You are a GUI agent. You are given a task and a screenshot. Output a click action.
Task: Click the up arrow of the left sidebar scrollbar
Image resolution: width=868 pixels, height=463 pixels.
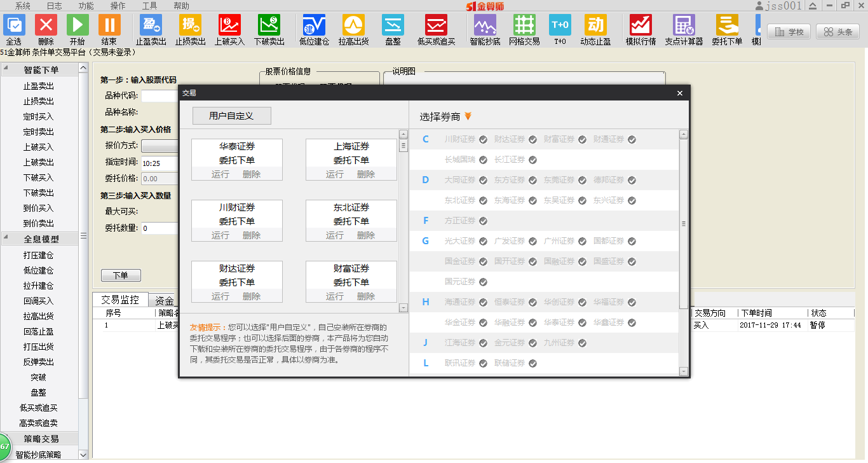(83, 67)
